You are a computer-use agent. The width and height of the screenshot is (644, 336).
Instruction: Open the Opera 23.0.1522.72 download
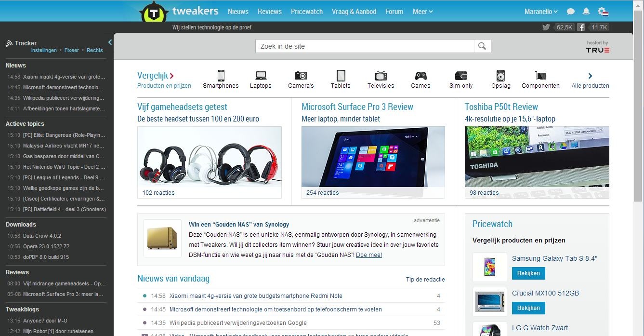pos(46,246)
